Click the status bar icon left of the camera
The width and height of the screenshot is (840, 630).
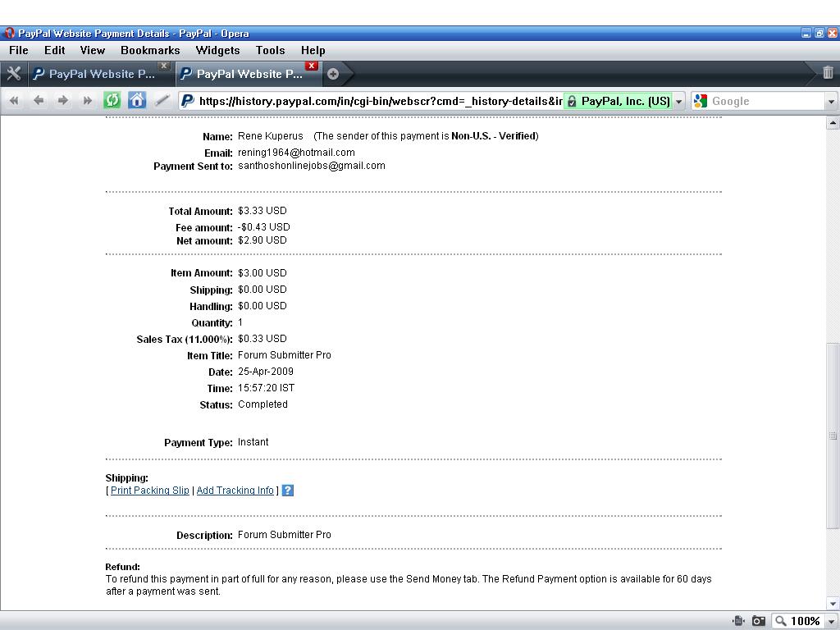pos(739,621)
